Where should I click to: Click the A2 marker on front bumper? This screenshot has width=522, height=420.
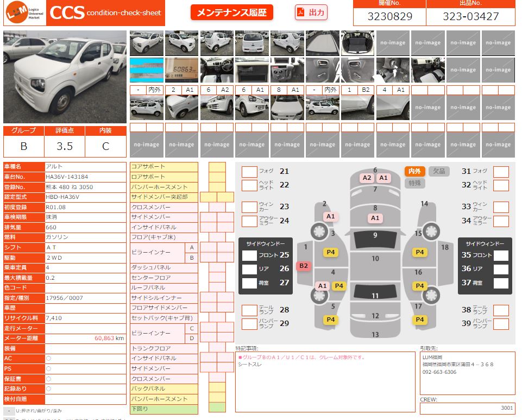click(367, 178)
